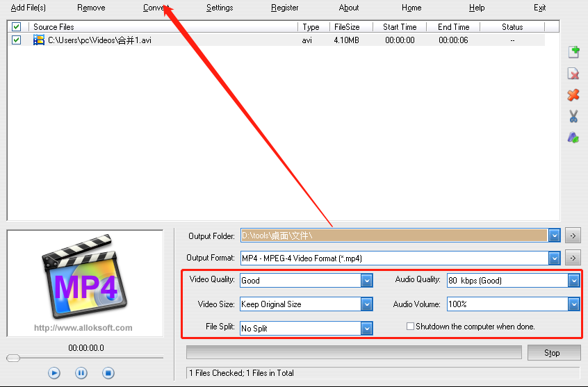
Task: Click the Exit menu item
Action: 539,8
